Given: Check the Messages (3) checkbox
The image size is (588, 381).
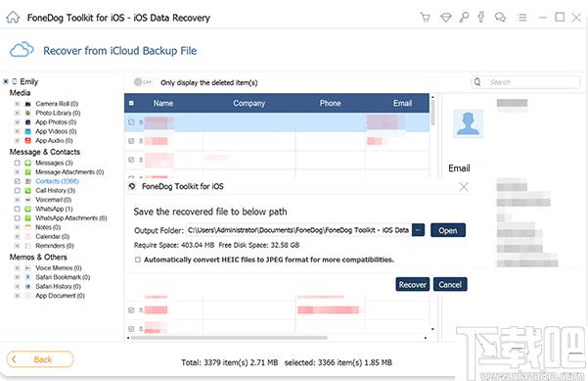Looking at the screenshot, I should [18, 163].
